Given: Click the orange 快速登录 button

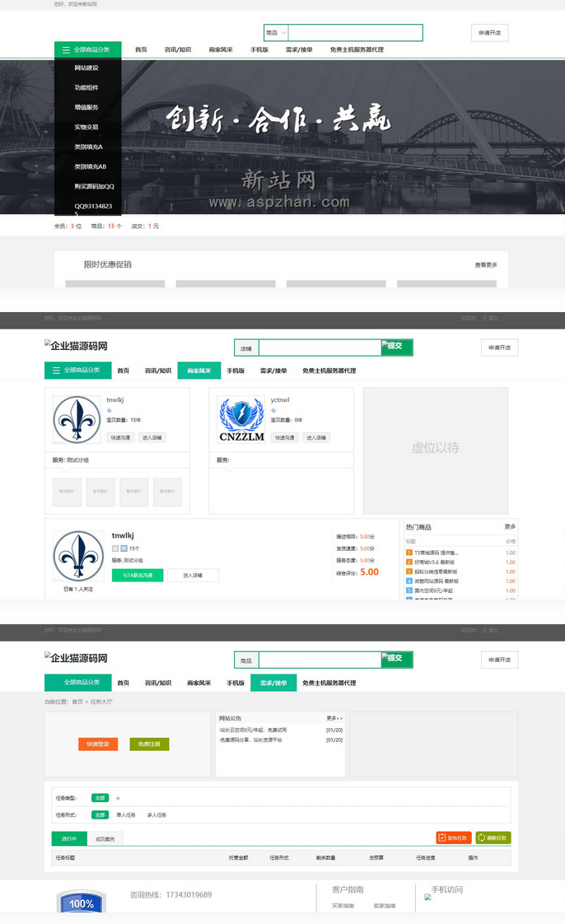Looking at the screenshot, I should [98, 744].
